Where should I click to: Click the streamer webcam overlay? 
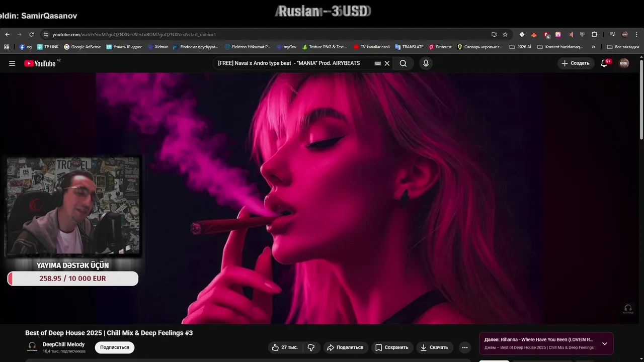(x=73, y=206)
